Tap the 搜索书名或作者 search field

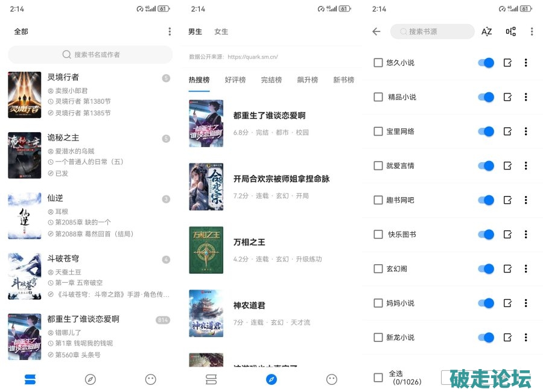tap(91, 54)
